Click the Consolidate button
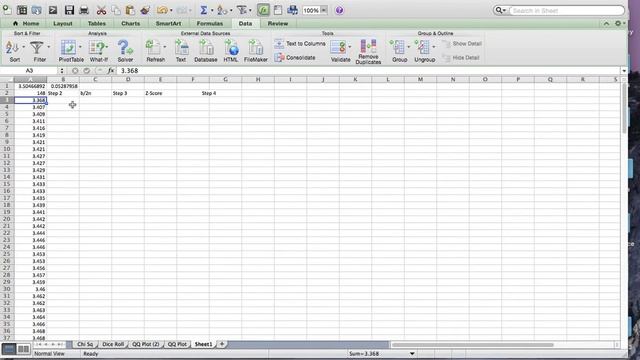640x360 pixels. [295, 58]
